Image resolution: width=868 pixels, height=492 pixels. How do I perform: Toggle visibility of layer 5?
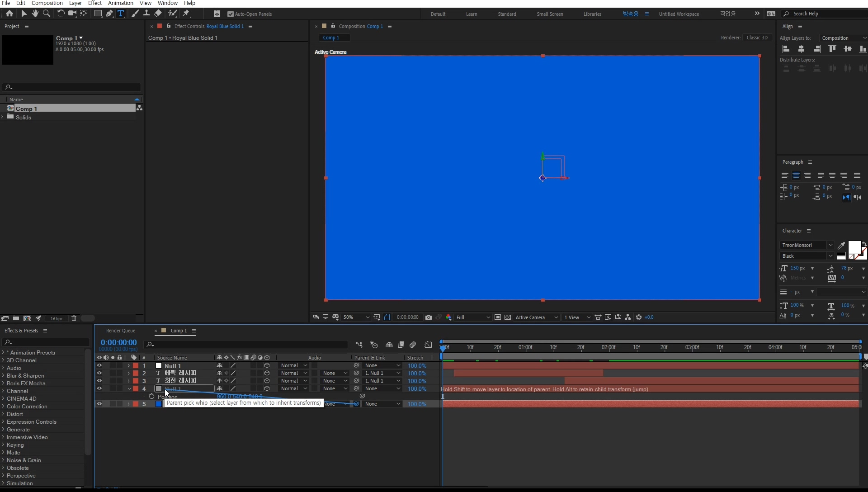tap(99, 404)
